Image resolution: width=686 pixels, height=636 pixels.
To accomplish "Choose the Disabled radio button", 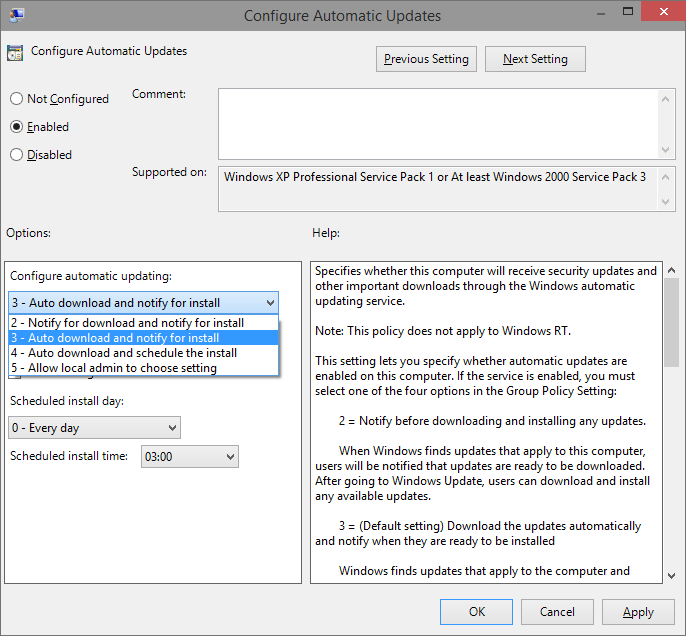I will pos(16,155).
